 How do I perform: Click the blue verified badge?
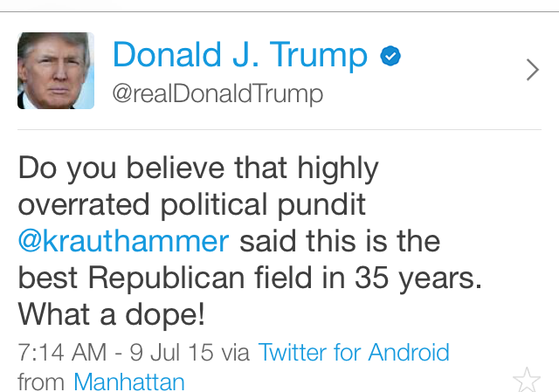click(x=390, y=58)
